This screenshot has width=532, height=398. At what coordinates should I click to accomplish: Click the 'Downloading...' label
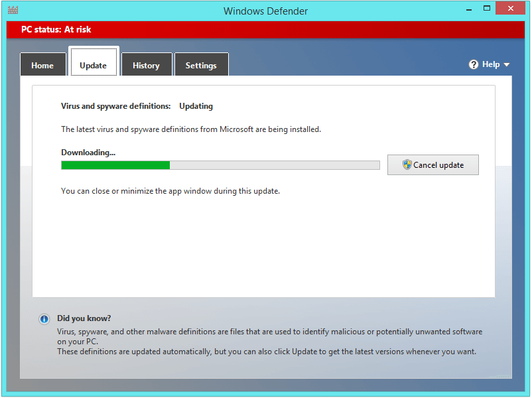click(88, 153)
